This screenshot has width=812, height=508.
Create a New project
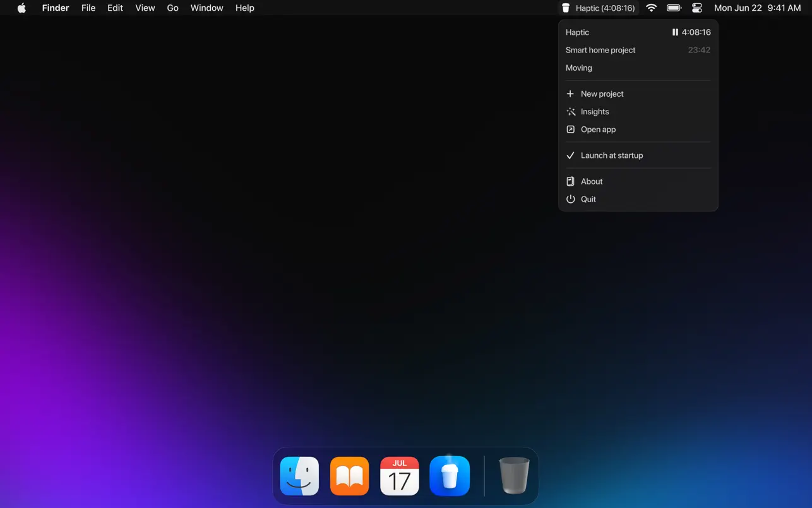point(602,94)
